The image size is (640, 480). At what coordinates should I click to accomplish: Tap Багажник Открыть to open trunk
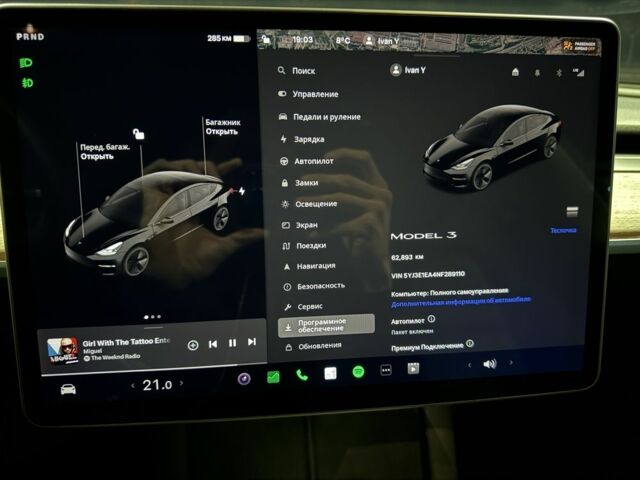(x=222, y=127)
